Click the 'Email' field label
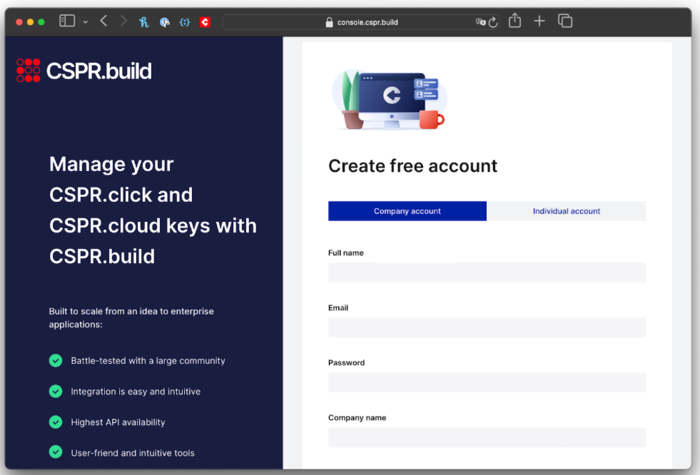The height and width of the screenshot is (475, 700). click(338, 308)
